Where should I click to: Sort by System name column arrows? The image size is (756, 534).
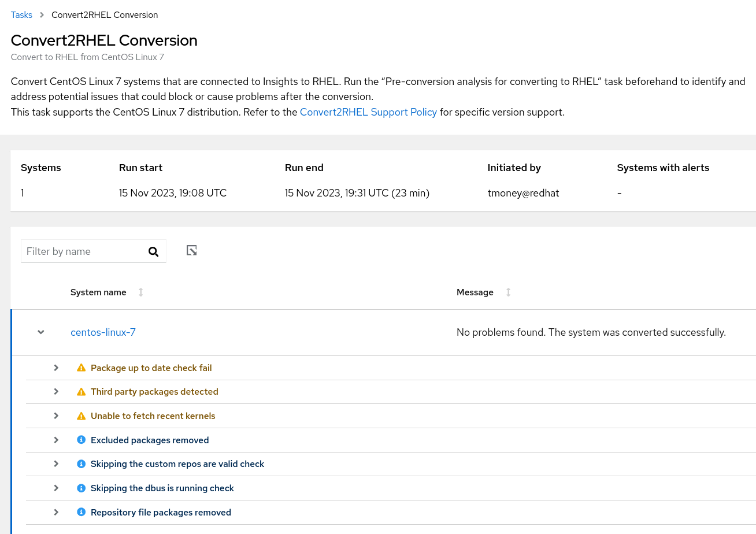(x=140, y=292)
